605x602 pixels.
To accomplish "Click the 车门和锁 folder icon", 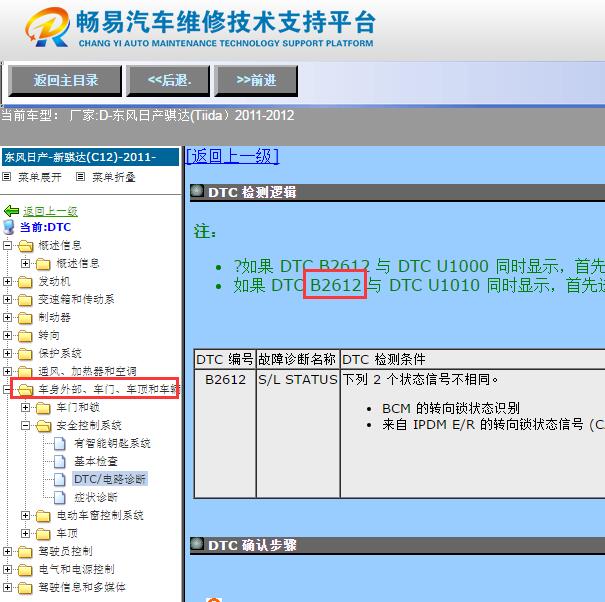I will pyautogui.click(x=43, y=408).
